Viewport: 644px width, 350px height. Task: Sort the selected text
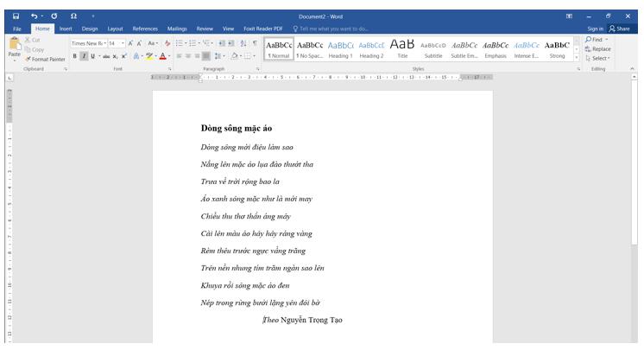(243, 43)
